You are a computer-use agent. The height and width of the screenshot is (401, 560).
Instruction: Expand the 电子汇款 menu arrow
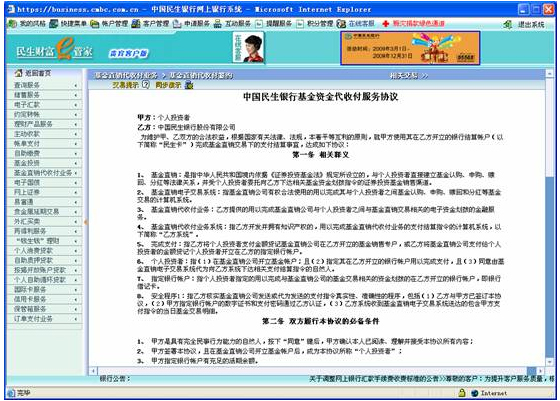click(x=76, y=105)
